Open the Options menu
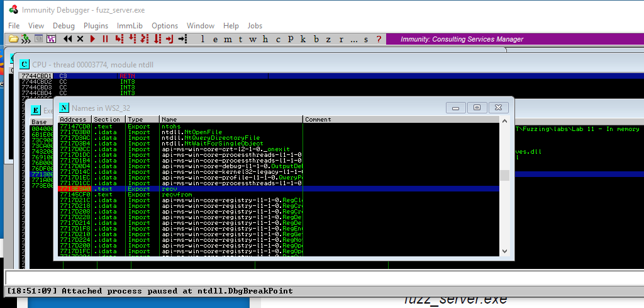Screen dimensions: 644x308 [165, 25]
